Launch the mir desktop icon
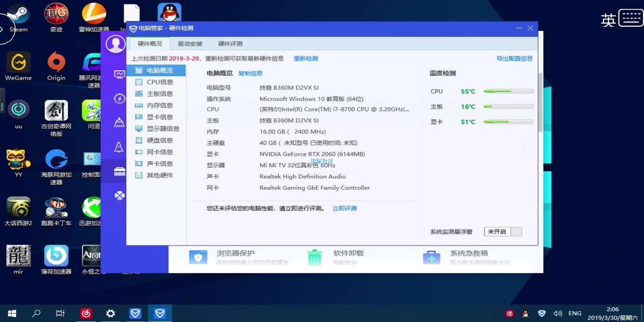644x322 pixels. point(18,260)
